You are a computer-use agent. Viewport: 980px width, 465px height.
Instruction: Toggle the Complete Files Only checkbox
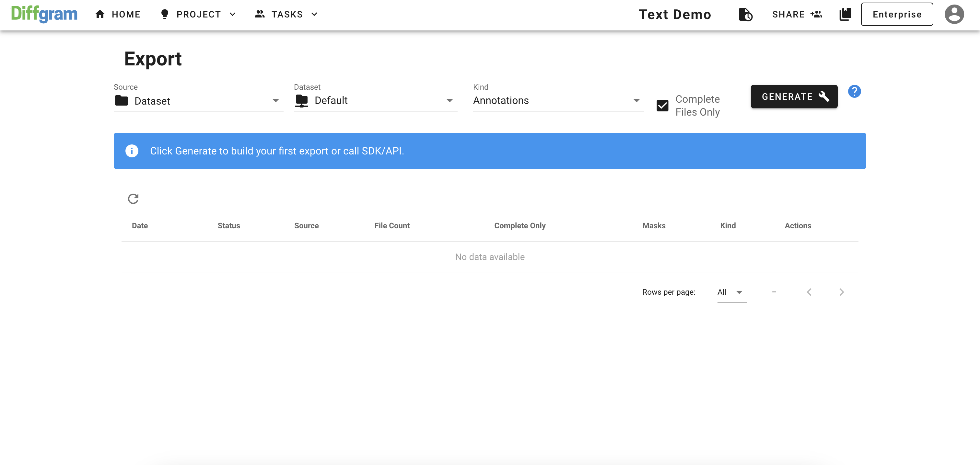tap(662, 106)
